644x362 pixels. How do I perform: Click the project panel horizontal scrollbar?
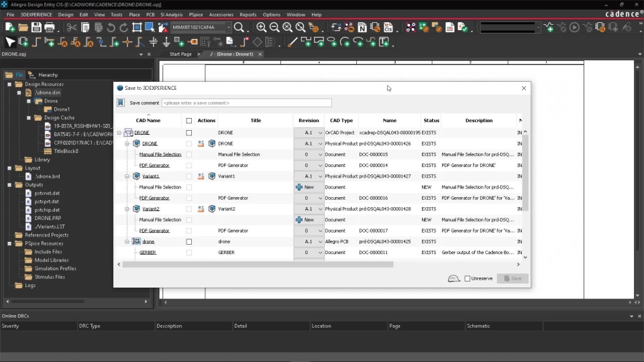tap(48, 301)
